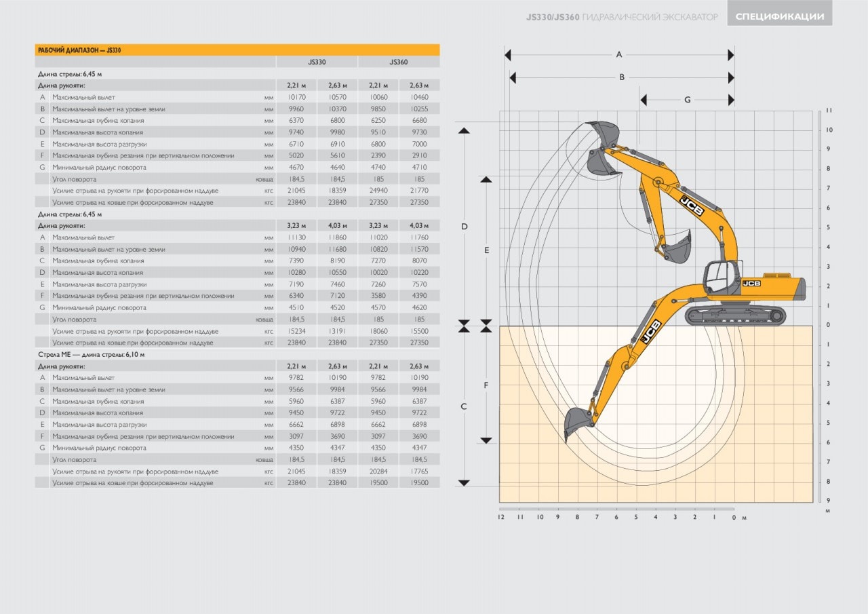The image size is (868, 614).
Task: Select the 'JS330' column group header
Action: 317,62
